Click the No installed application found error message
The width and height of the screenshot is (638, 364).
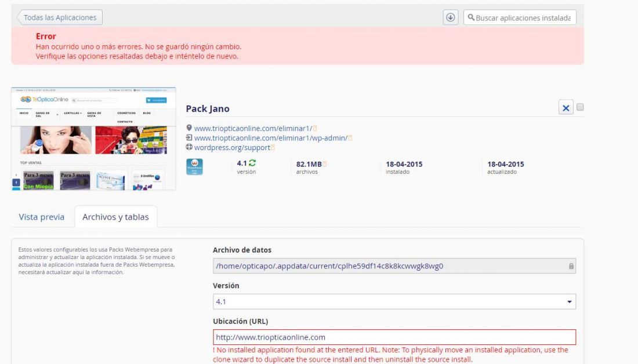point(390,355)
